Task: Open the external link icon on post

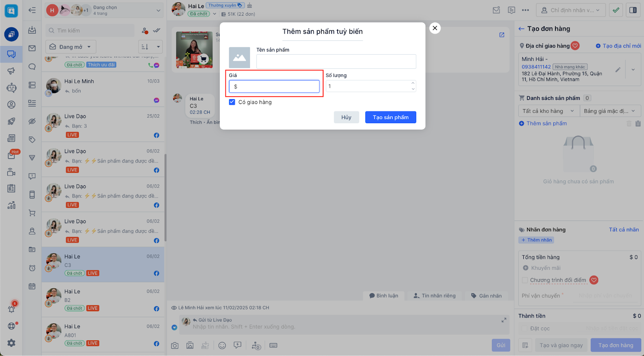Action: [502, 35]
